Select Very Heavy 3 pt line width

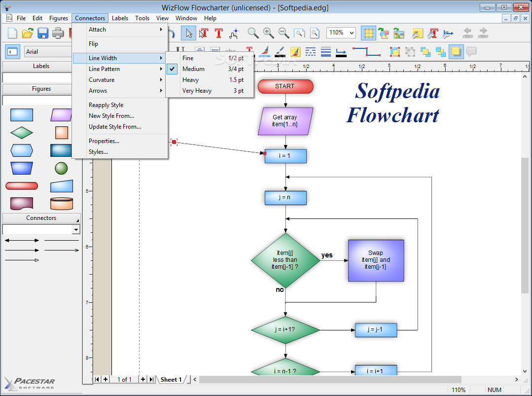[x=210, y=91]
